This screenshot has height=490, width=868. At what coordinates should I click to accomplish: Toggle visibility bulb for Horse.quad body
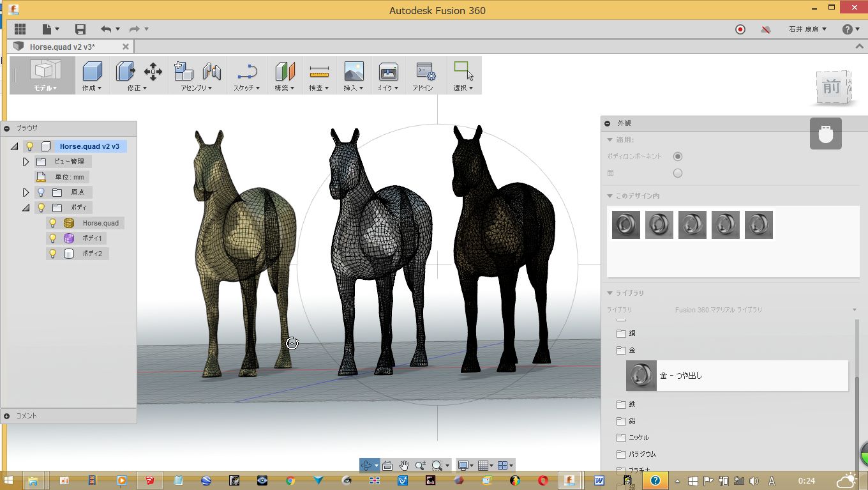coord(53,223)
